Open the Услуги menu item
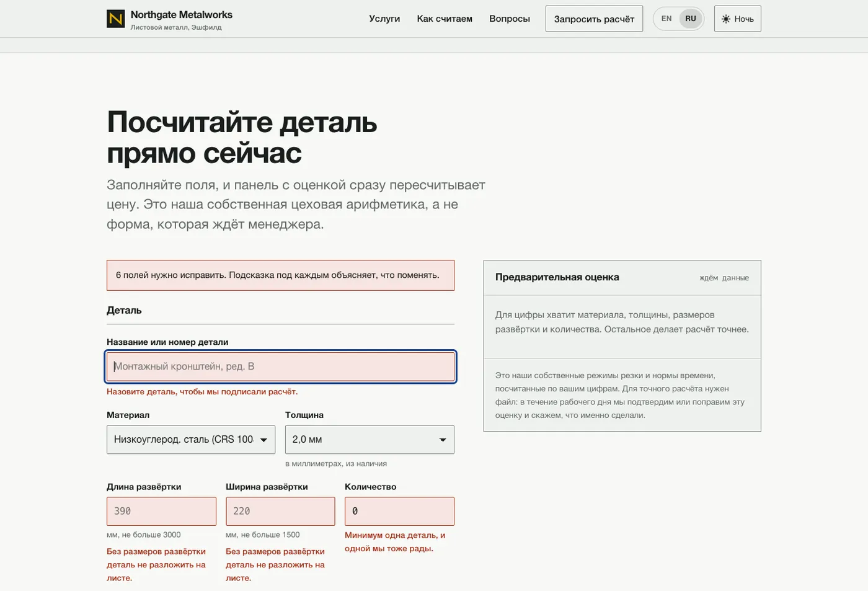This screenshot has height=591, width=868. pyautogui.click(x=384, y=19)
